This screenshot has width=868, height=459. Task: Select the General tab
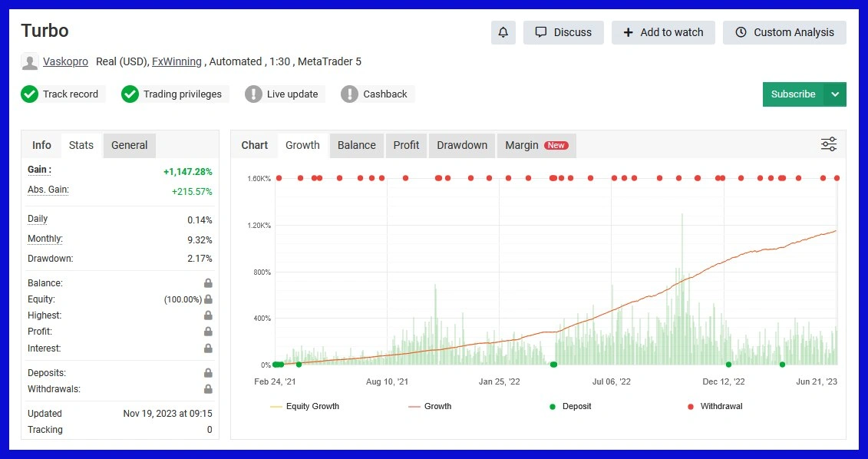[129, 145]
